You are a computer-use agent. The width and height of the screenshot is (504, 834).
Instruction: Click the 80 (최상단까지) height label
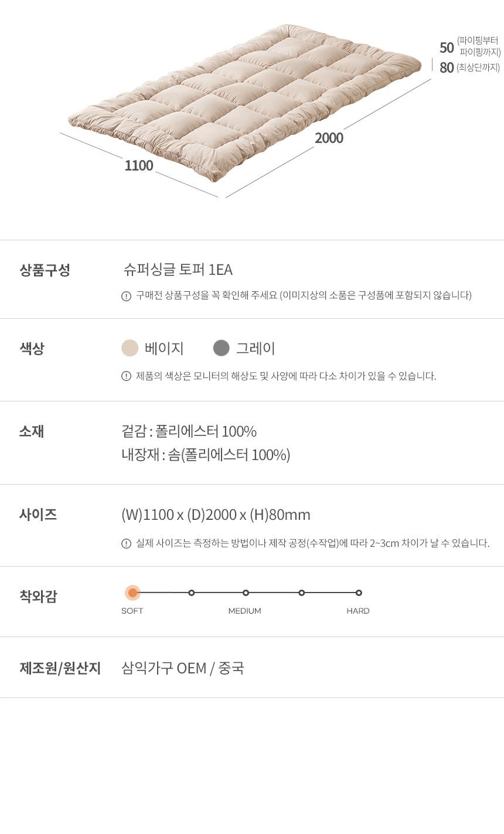coord(447,68)
